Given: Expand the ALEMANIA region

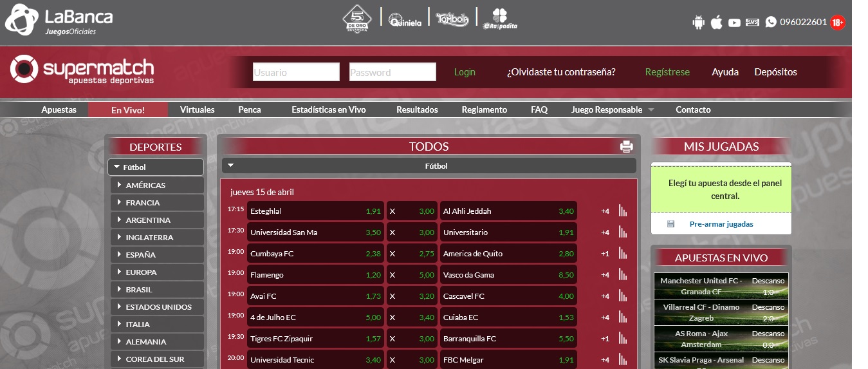Looking at the screenshot, I should [x=157, y=341].
